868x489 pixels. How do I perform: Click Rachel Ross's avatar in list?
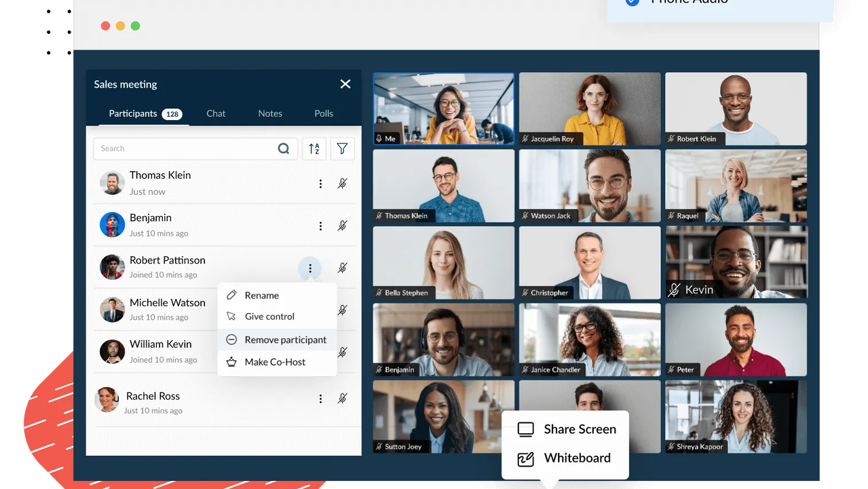click(107, 399)
